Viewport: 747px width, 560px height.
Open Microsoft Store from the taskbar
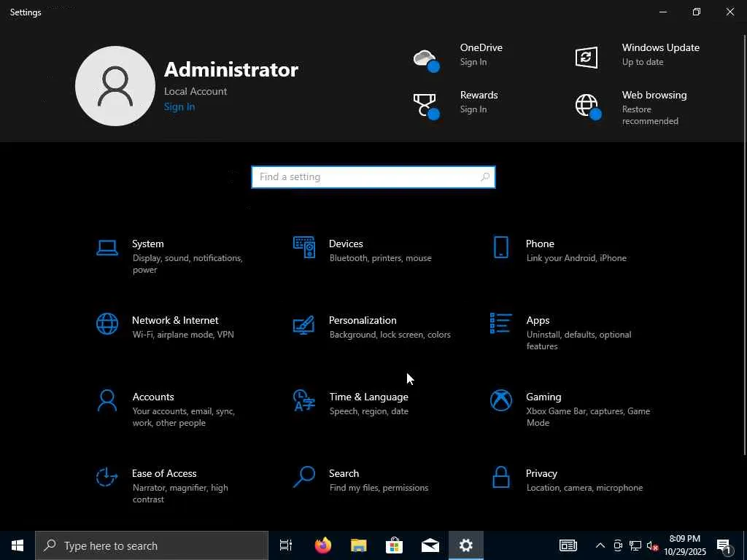[395, 545]
